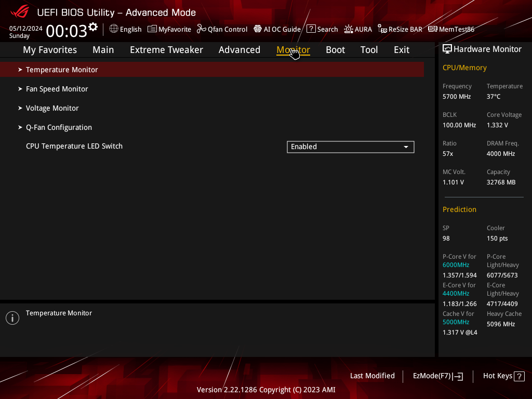The image size is (532, 399).
Task: Click EzMode exit arrow icon
Action: (458, 376)
